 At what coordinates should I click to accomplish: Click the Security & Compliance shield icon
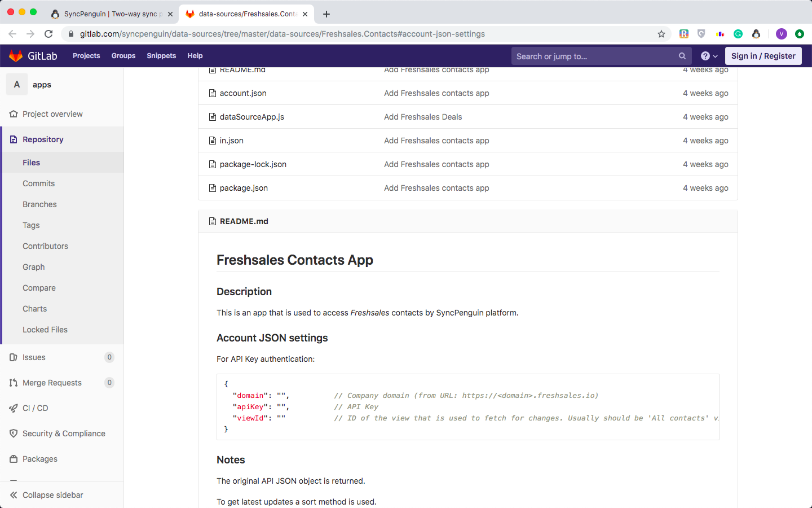click(x=14, y=433)
